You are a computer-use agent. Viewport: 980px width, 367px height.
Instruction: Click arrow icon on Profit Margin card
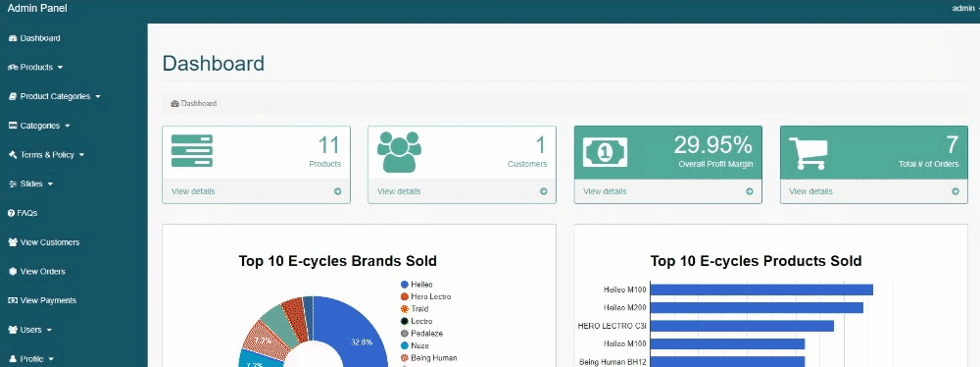click(750, 191)
